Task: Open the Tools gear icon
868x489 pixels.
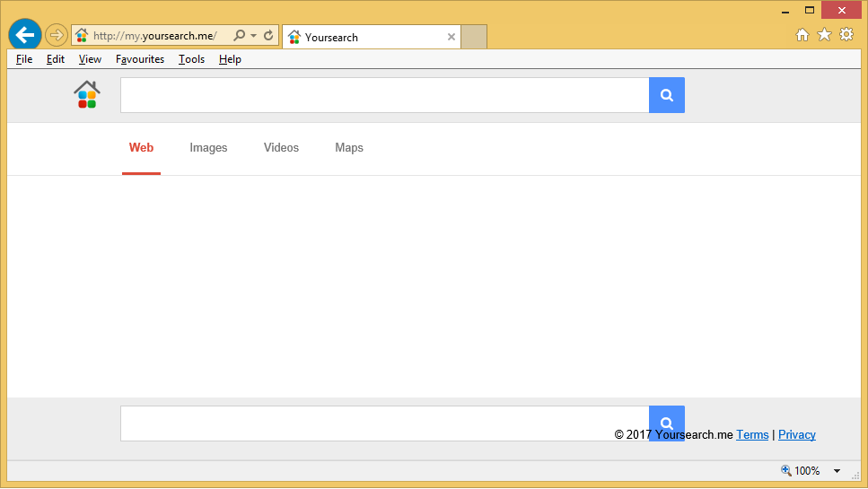Action: [x=846, y=35]
